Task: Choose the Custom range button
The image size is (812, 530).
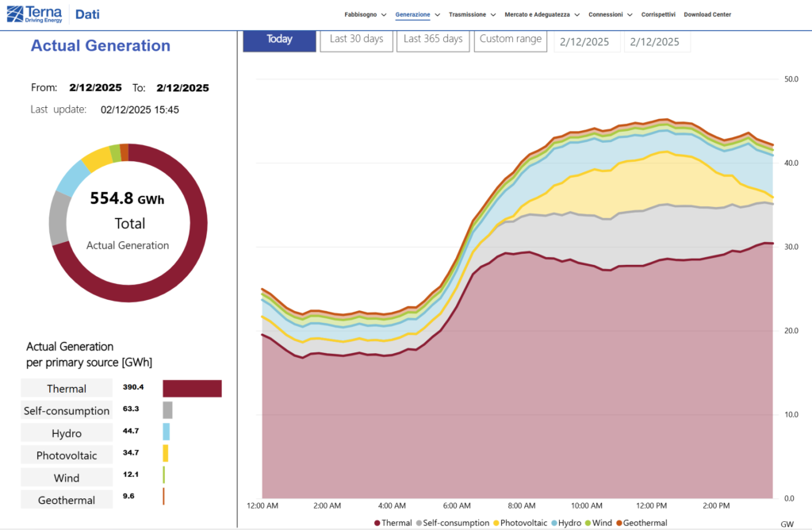Action: click(x=511, y=40)
